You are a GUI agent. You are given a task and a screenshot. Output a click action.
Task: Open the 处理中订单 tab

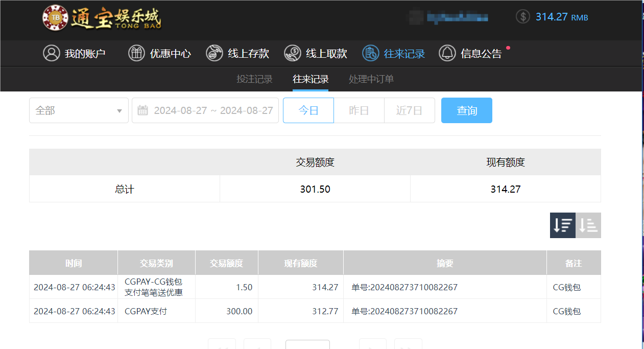coord(371,79)
